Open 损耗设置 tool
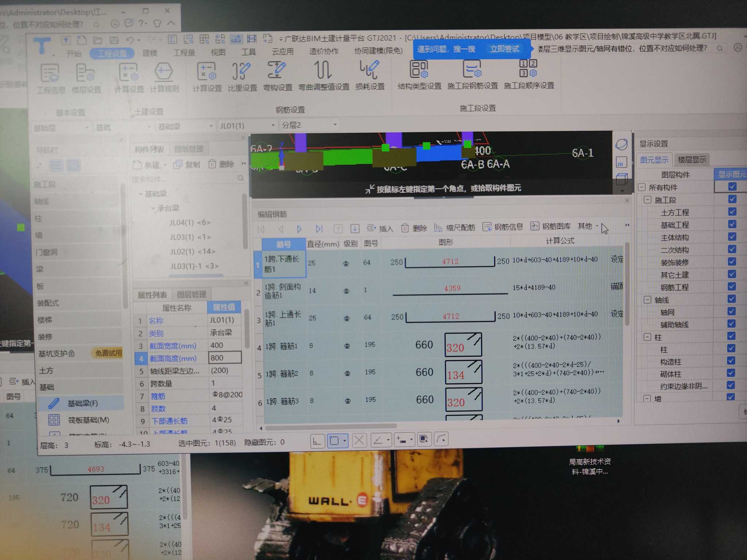Viewport: 747px width, 560px height. coord(370,75)
